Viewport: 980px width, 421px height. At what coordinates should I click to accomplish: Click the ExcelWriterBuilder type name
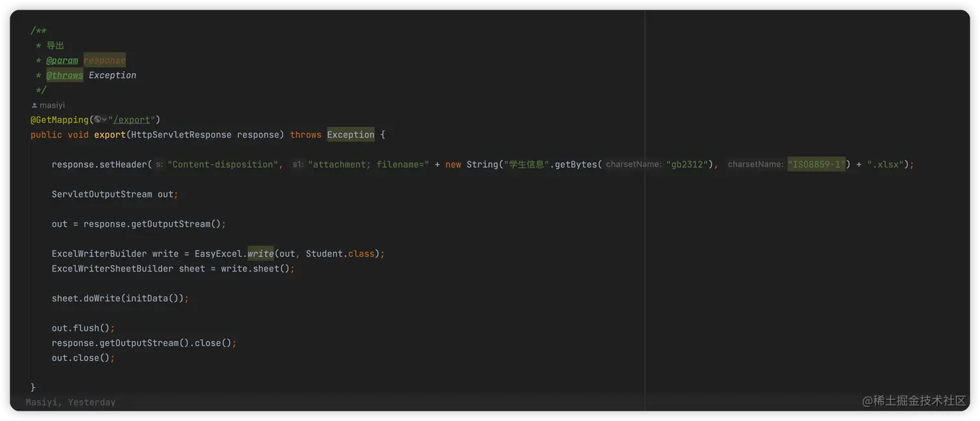coord(99,254)
